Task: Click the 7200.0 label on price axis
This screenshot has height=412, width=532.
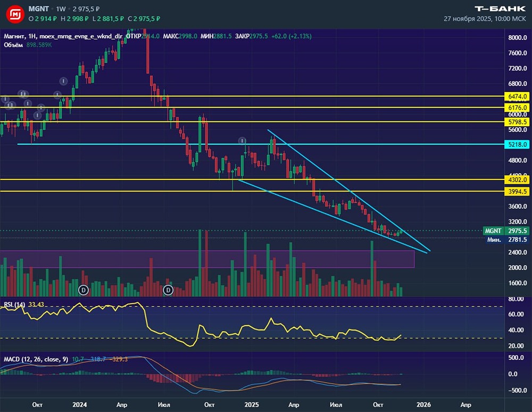Action: tap(518, 68)
